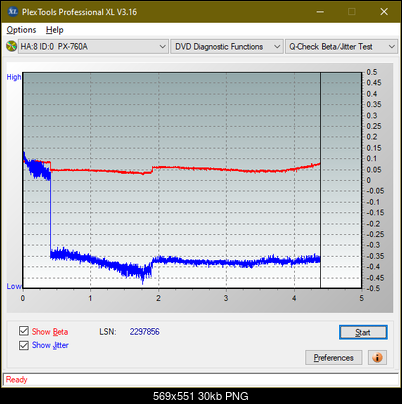Toggle the Show Beta checkbox
Screen dimensions: 402x404
click(x=24, y=331)
